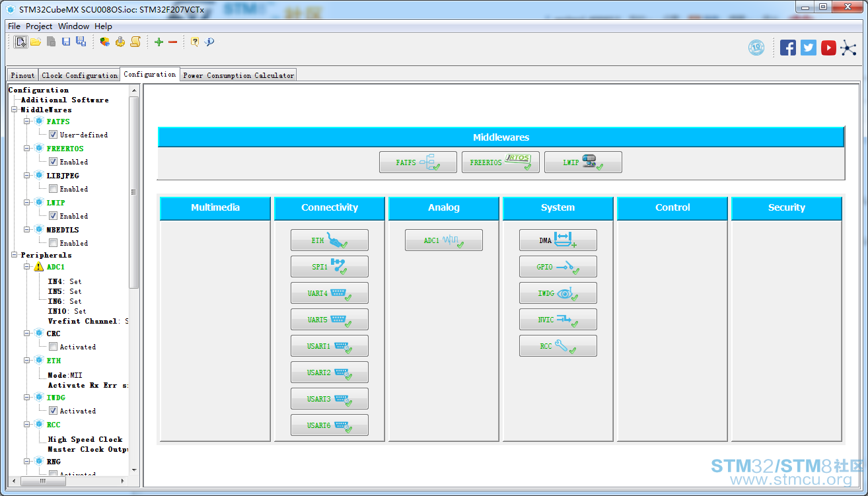This screenshot has height=496, width=868.
Task: Open the ST YouTube channel icon
Action: point(828,48)
